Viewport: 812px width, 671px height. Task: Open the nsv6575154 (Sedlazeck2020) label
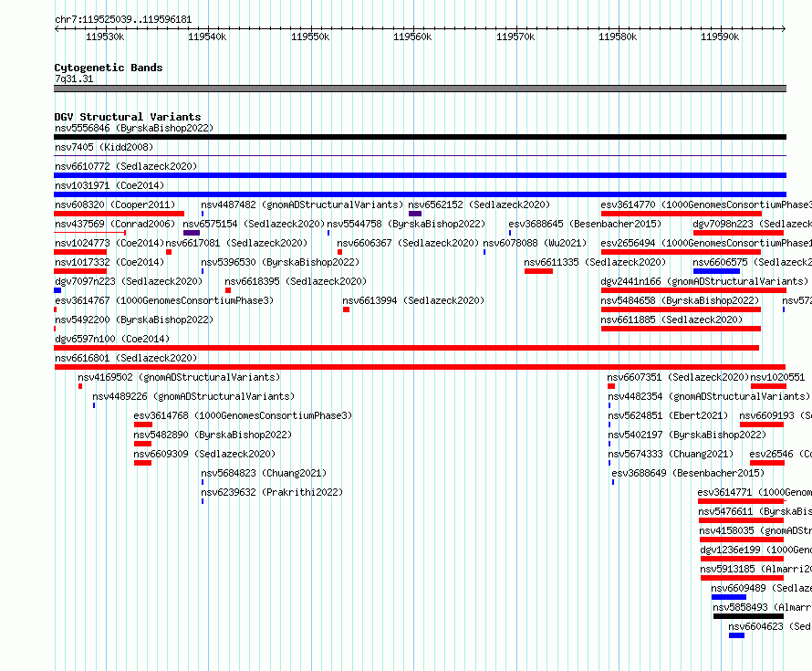pos(254,224)
